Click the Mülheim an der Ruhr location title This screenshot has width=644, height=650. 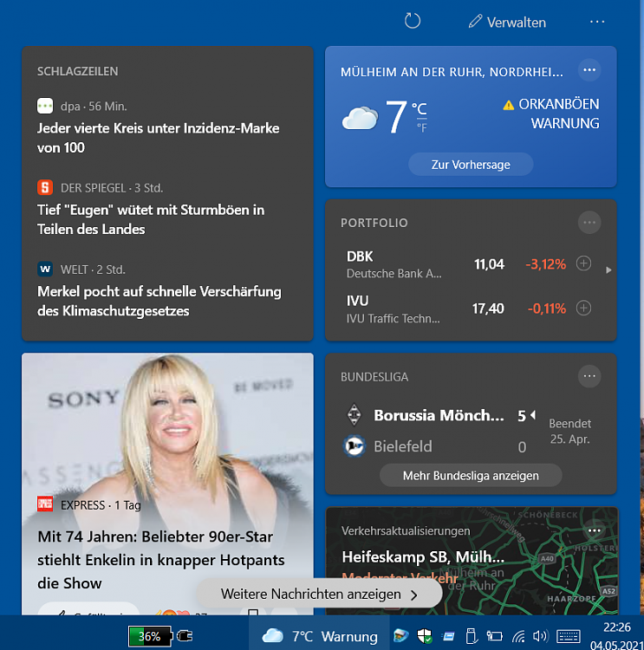[x=452, y=72]
